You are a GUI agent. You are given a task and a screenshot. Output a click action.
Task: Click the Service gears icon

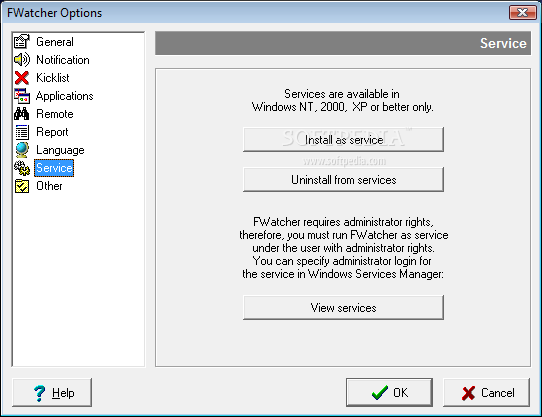tap(22, 168)
